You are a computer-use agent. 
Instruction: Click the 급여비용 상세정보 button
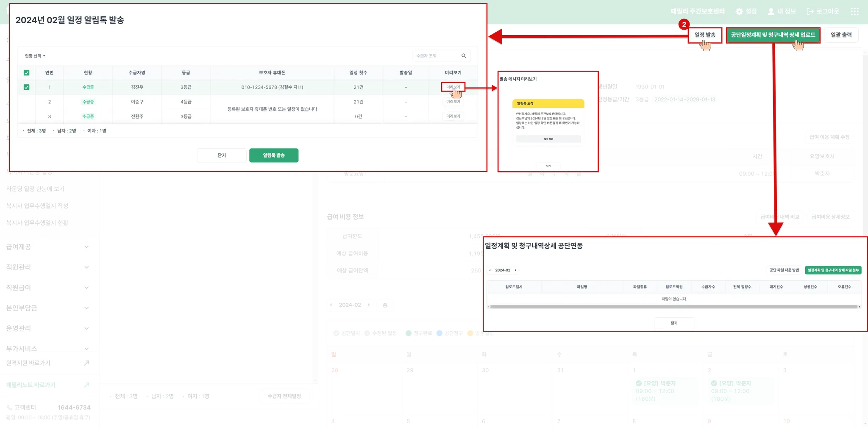point(831,217)
